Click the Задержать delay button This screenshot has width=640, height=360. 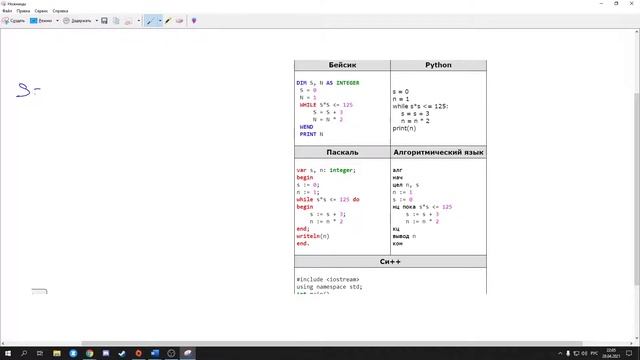[x=77, y=20]
